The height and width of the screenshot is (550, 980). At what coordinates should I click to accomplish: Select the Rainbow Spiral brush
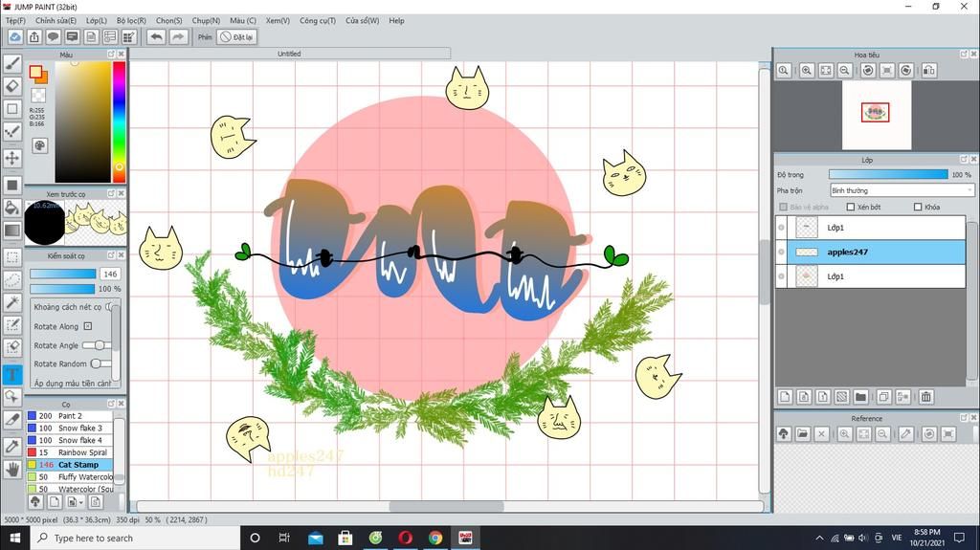click(x=69, y=452)
